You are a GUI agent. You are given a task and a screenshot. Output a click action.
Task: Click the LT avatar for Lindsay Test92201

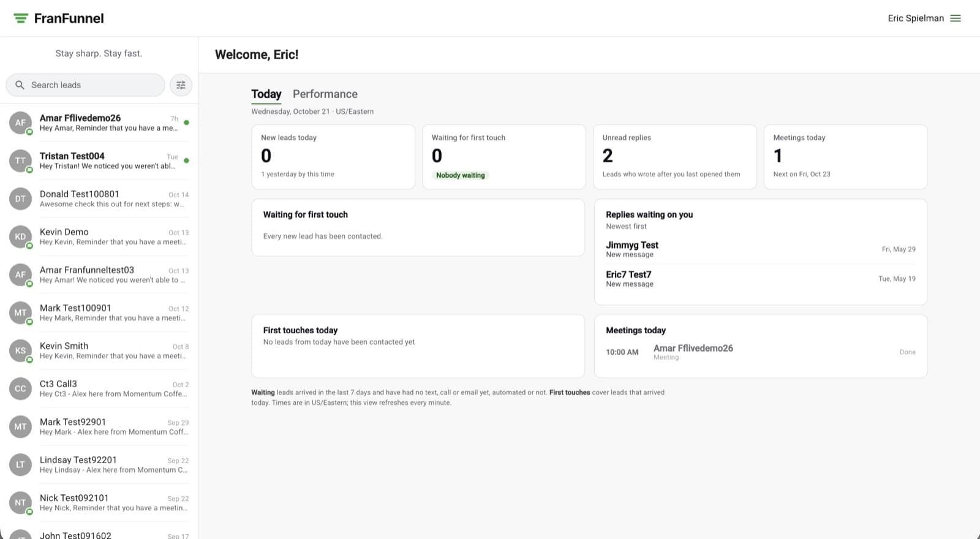point(20,464)
